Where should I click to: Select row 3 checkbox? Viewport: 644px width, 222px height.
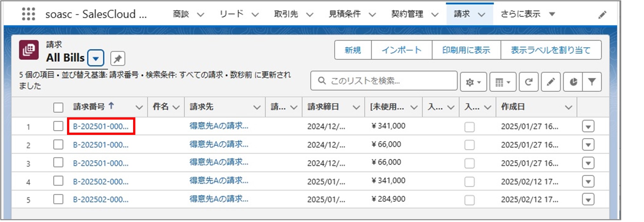pyautogui.click(x=58, y=163)
